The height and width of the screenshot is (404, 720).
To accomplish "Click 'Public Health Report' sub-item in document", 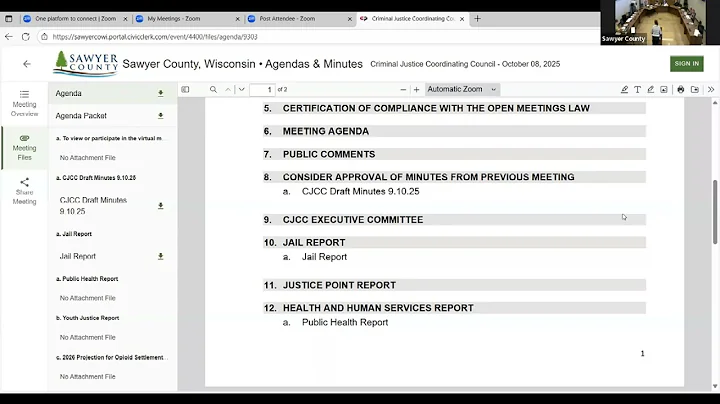I will click(x=345, y=322).
